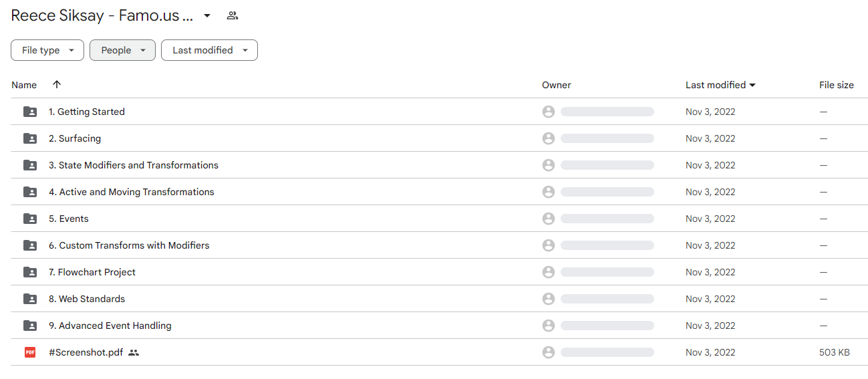This screenshot has height=379, width=868.
Task: Click the Owner column header
Action: pos(557,85)
